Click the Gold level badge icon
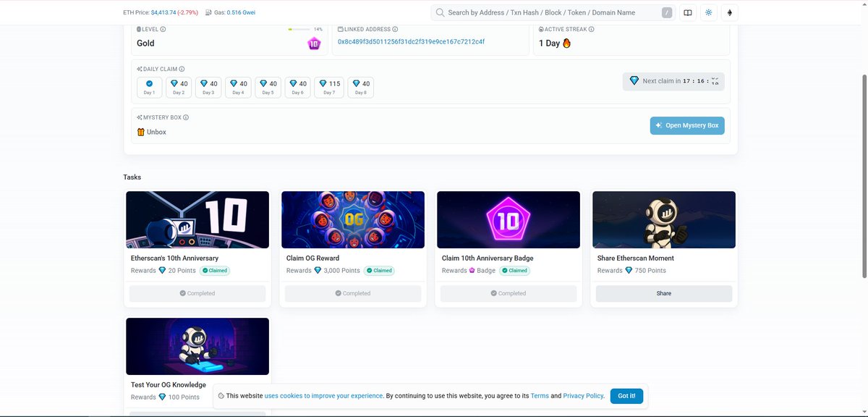 (314, 43)
